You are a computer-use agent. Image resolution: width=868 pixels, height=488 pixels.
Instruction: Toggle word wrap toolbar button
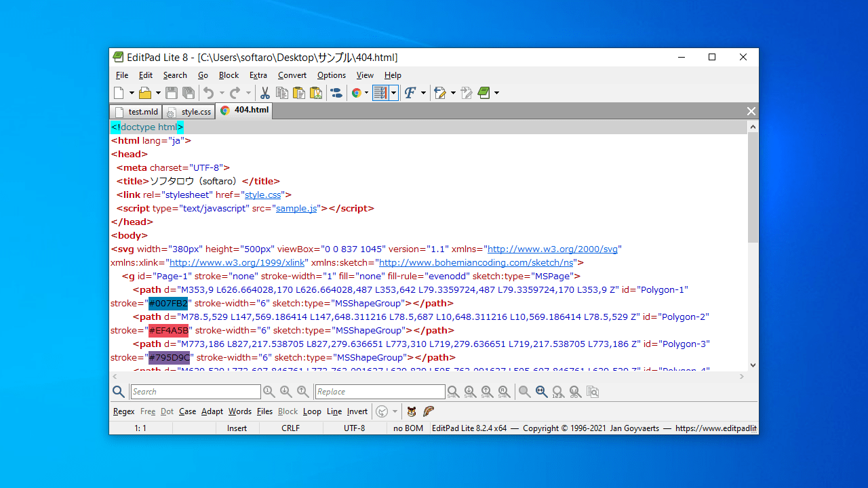click(380, 93)
